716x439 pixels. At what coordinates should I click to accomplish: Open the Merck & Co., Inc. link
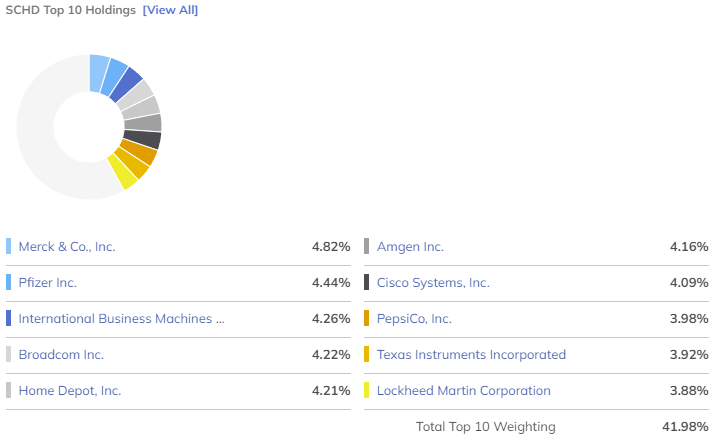(67, 247)
